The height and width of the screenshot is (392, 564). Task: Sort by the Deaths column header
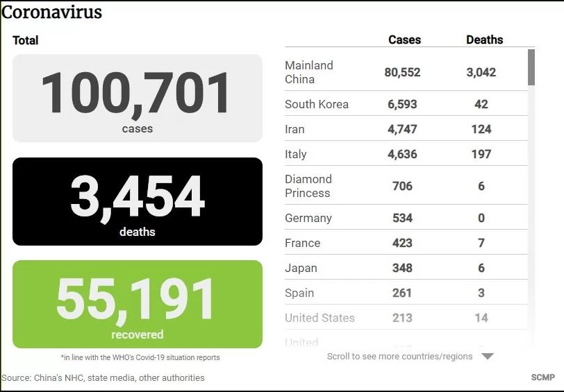click(484, 40)
